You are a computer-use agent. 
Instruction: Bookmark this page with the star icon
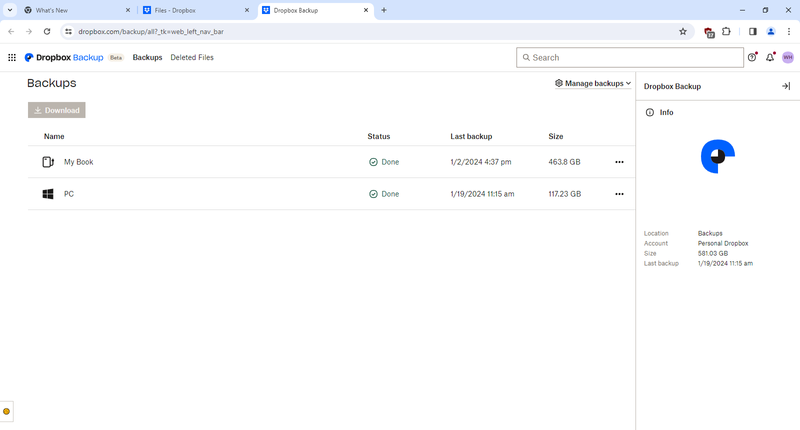[x=683, y=31]
